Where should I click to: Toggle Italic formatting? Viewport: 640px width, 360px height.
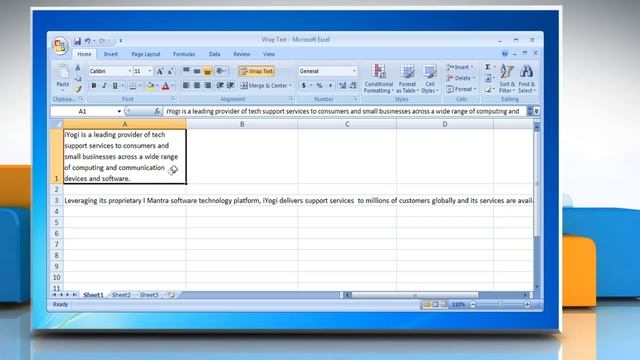coord(104,86)
